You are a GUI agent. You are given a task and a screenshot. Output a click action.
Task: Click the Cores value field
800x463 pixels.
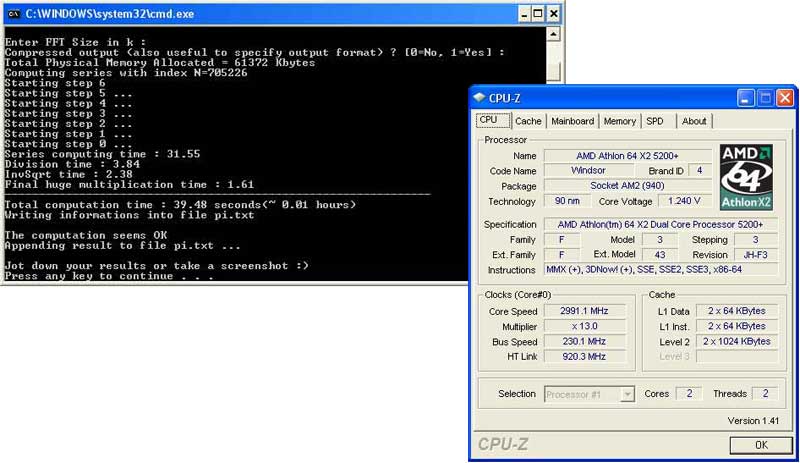[x=689, y=394]
